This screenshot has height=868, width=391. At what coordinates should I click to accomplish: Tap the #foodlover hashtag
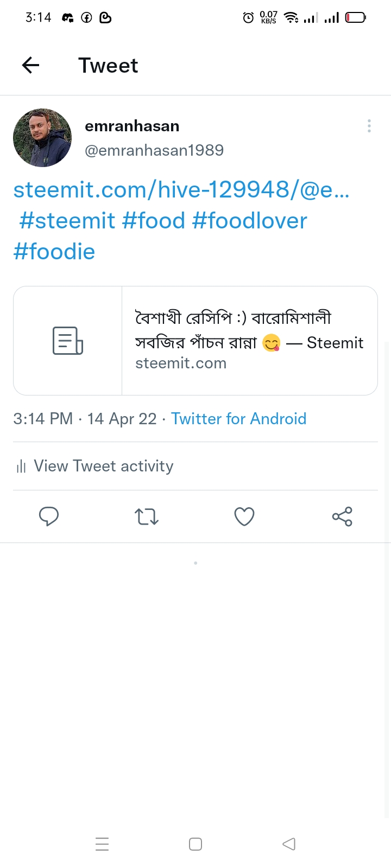pyautogui.click(x=250, y=221)
